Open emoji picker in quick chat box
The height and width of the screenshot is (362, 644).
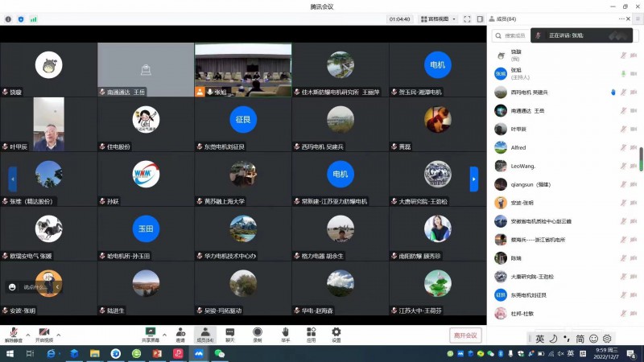click(12, 287)
